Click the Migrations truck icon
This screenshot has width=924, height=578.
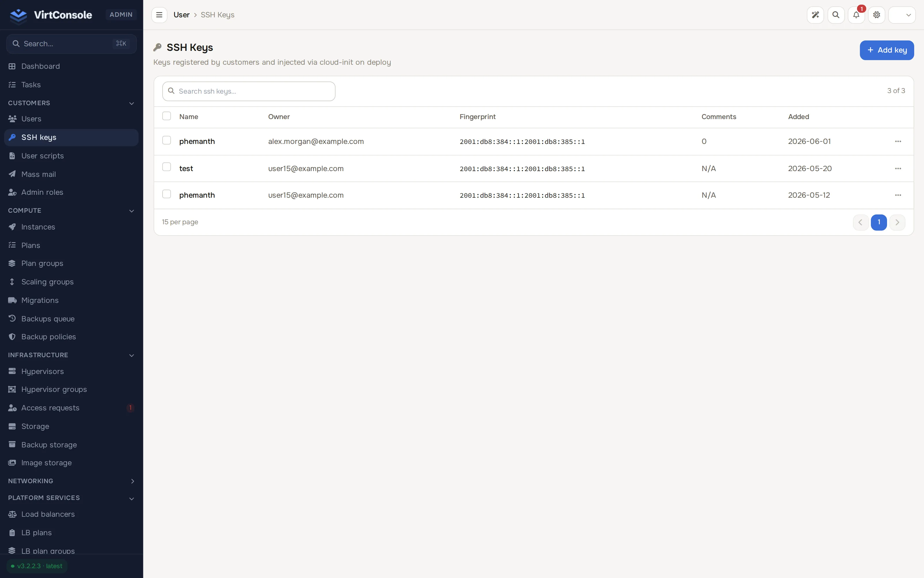12,300
